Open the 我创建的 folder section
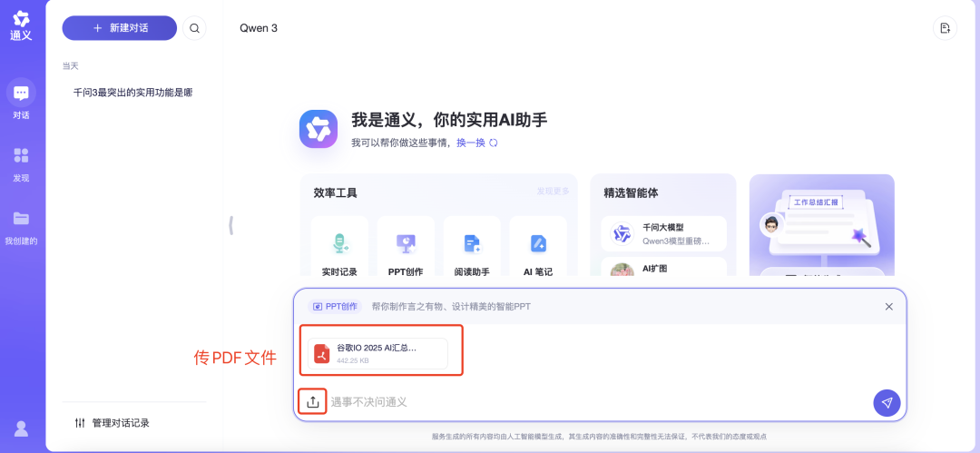 21,227
